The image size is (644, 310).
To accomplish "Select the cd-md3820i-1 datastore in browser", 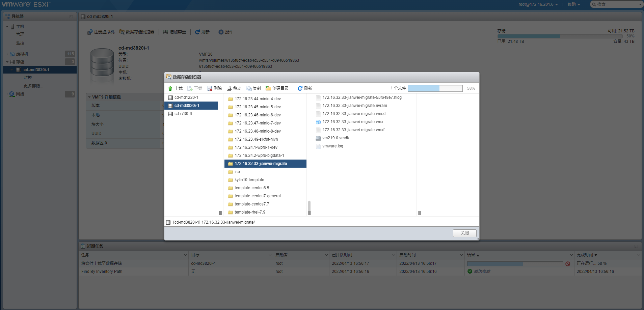I will 191,106.
